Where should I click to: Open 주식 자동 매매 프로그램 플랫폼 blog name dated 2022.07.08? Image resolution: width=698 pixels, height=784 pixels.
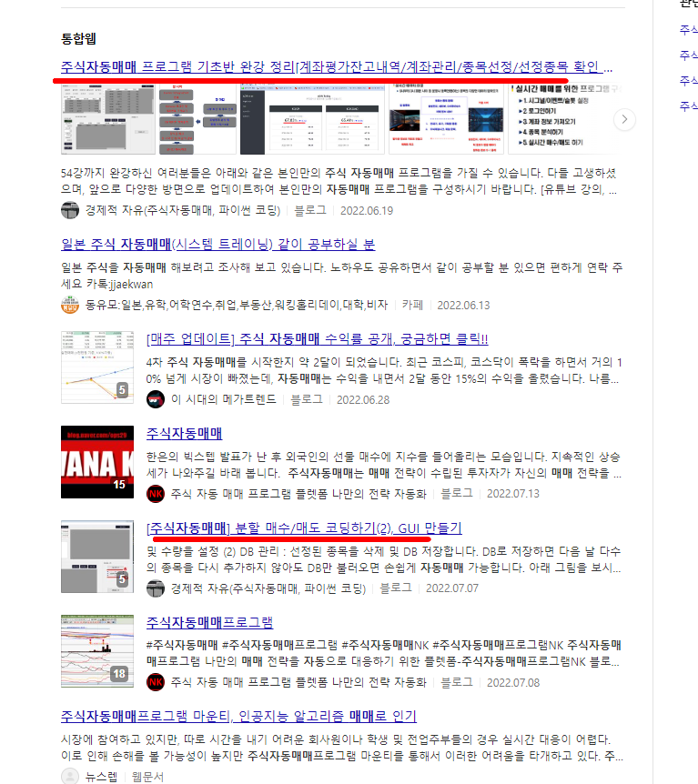(298, 682)
